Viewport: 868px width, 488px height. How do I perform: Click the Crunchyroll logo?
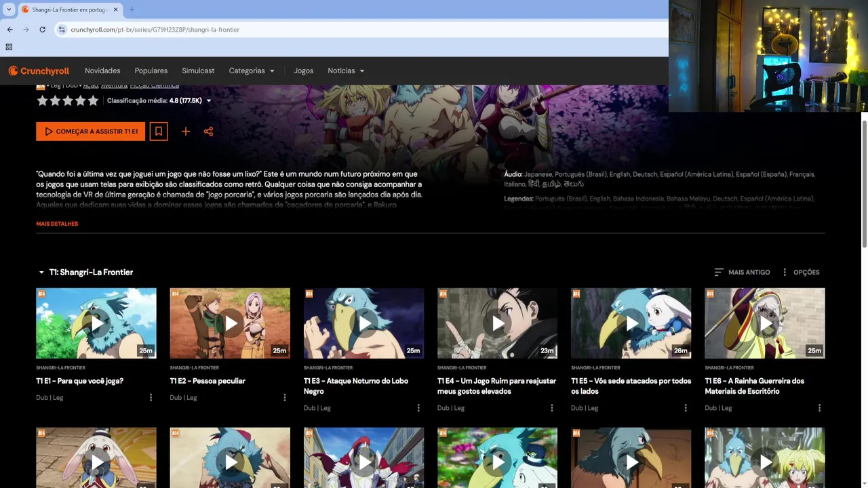pos(39,70)
